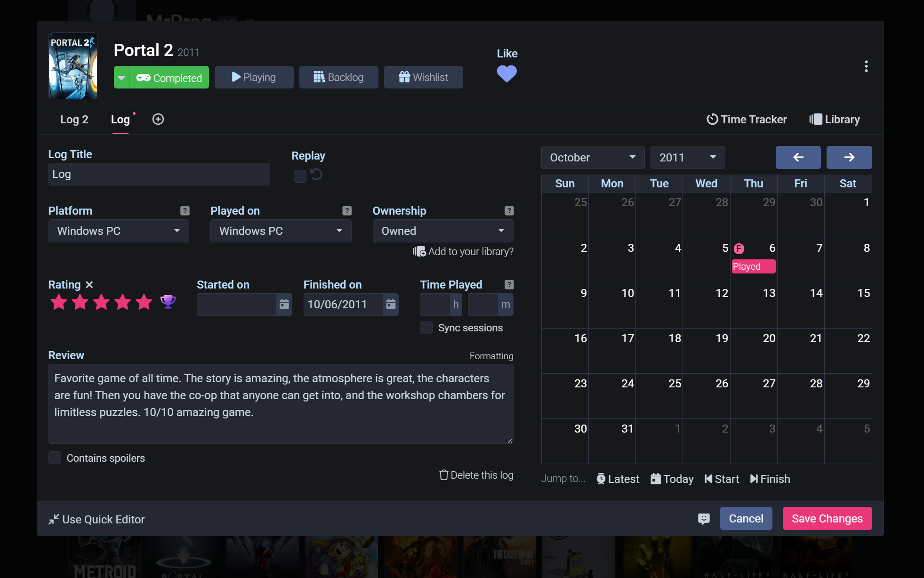Go to previous month with left arrow

(798, 157)
